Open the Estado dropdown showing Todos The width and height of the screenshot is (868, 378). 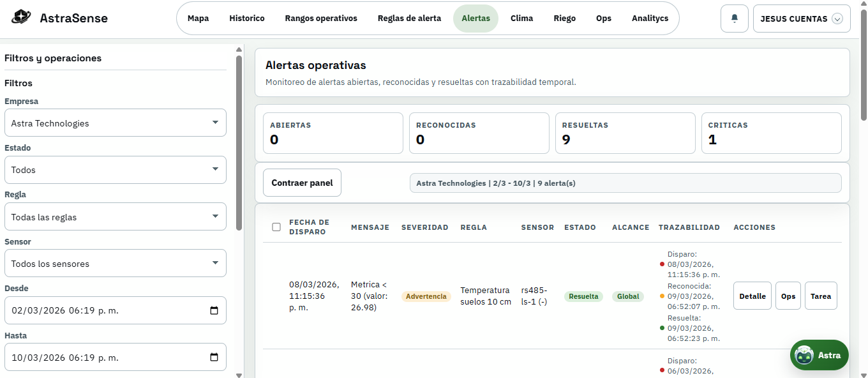116,170
